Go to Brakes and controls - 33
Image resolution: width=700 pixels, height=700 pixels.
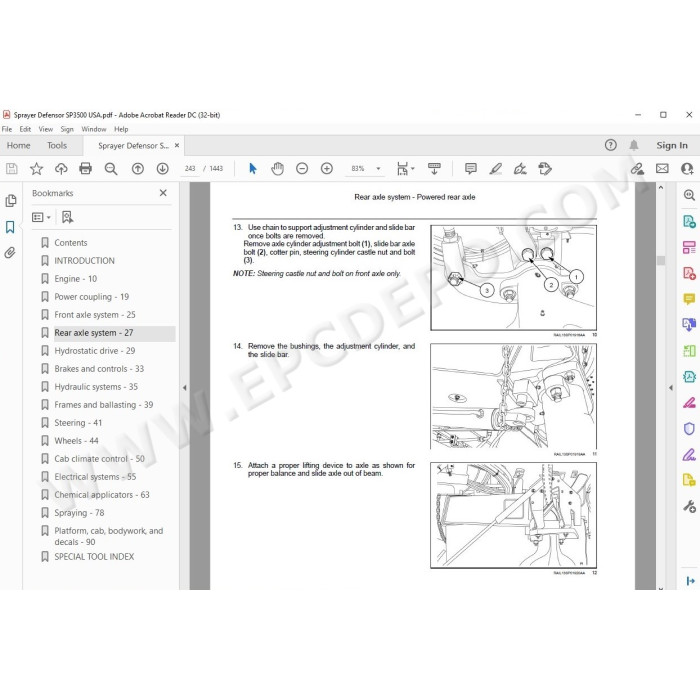tap(99, 369)
